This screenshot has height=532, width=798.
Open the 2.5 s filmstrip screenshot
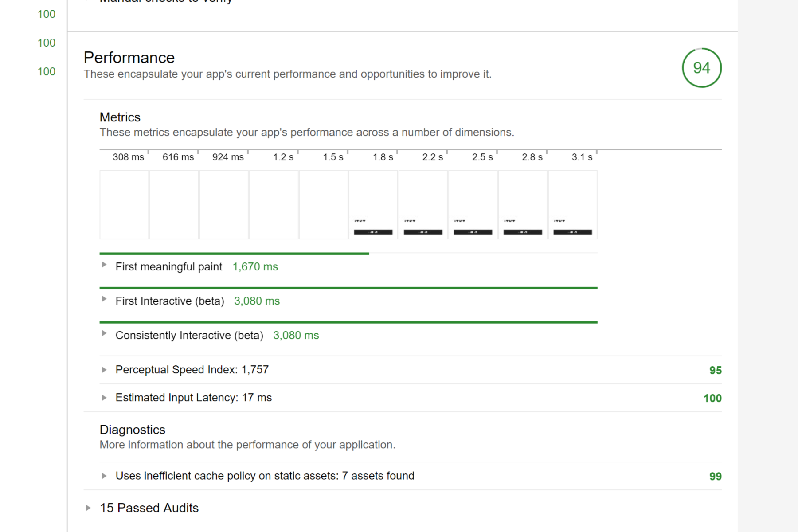pos(473,204)
